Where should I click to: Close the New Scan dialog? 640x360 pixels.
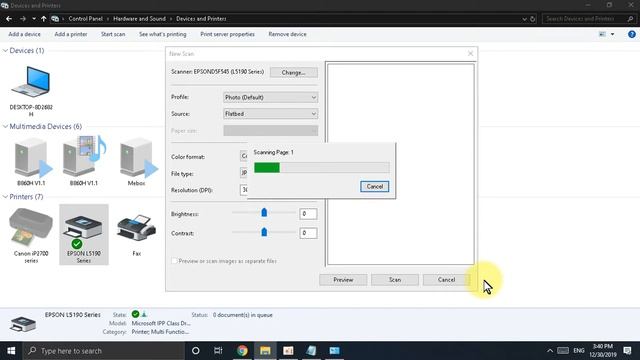click(x=470, y=53)
